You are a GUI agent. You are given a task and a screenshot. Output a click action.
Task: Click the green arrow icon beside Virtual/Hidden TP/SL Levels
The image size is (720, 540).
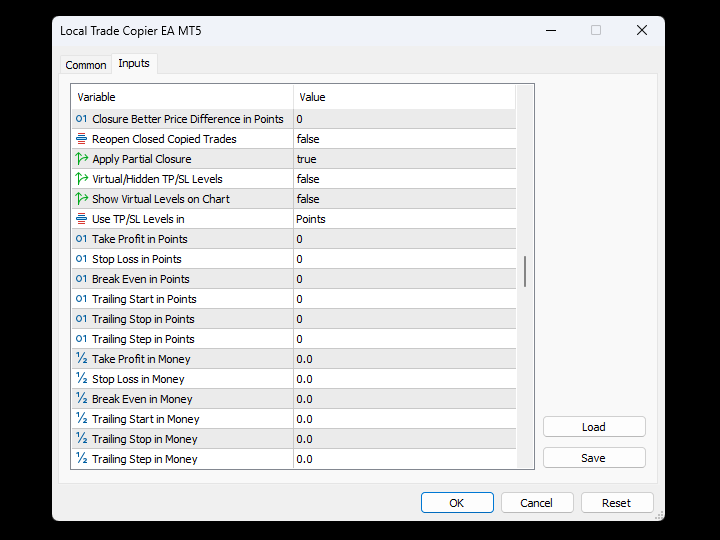(x=81, y=179)
